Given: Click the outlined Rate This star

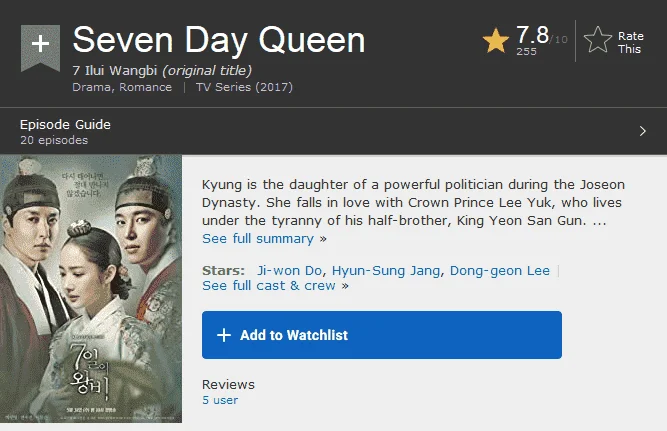Looking at the screenshot, I should [598, 40].
